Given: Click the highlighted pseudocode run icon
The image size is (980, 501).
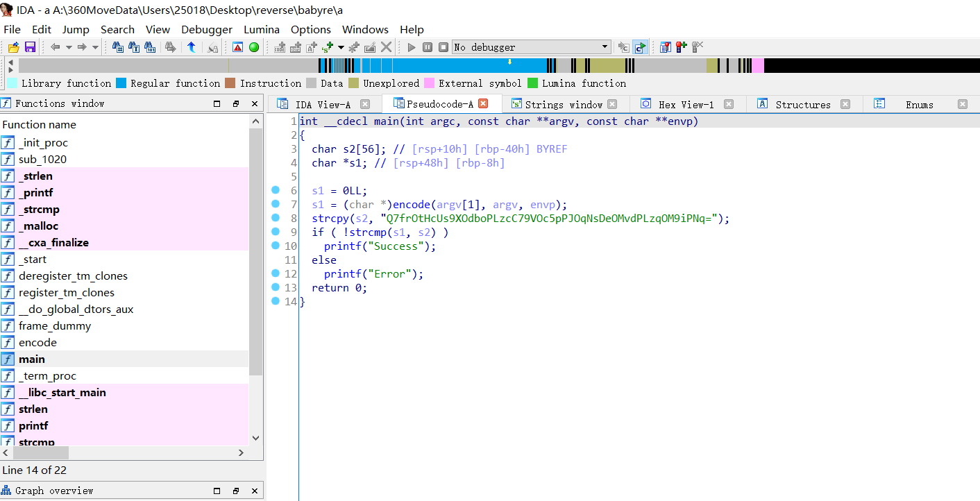Looking at the screenshot, I should (640, 47).
